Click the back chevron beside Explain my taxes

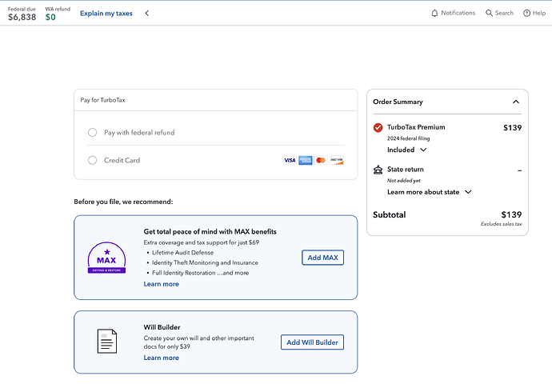coord(147,14)
